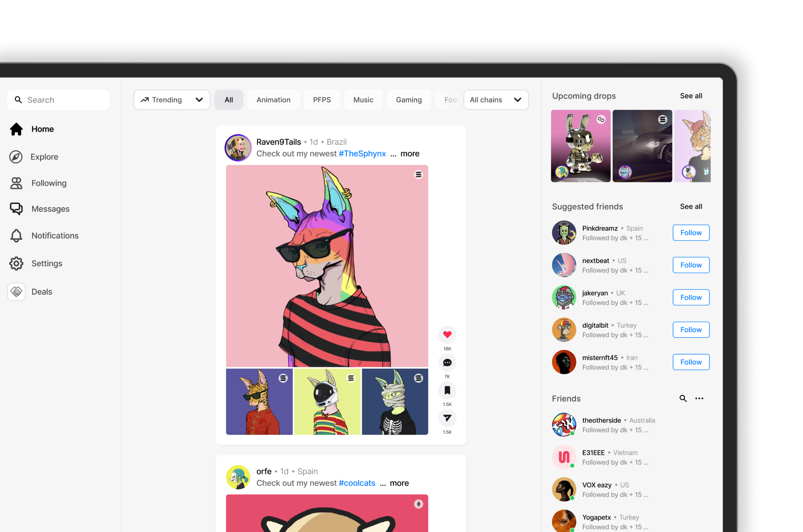Click digitalbit avatar in Suggested friends
Screen dimensions: 803x532
[564, 330]
